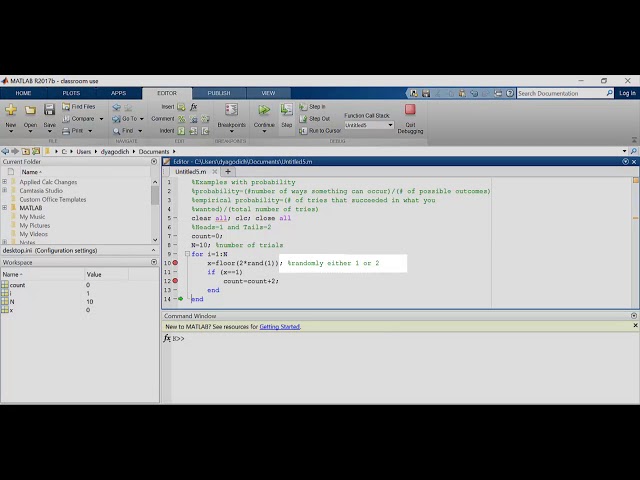Click Step In
640x480 pixels.
(x=313, y=107)
